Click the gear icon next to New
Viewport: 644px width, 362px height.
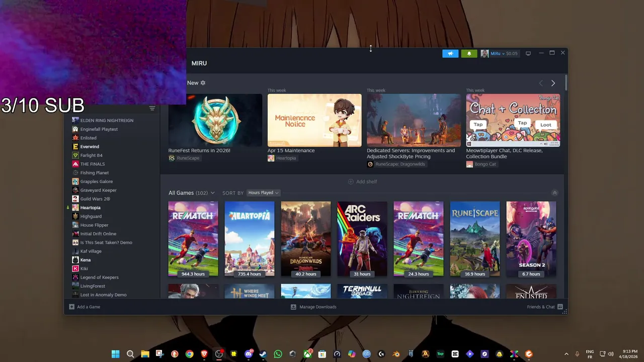[203, 82]
